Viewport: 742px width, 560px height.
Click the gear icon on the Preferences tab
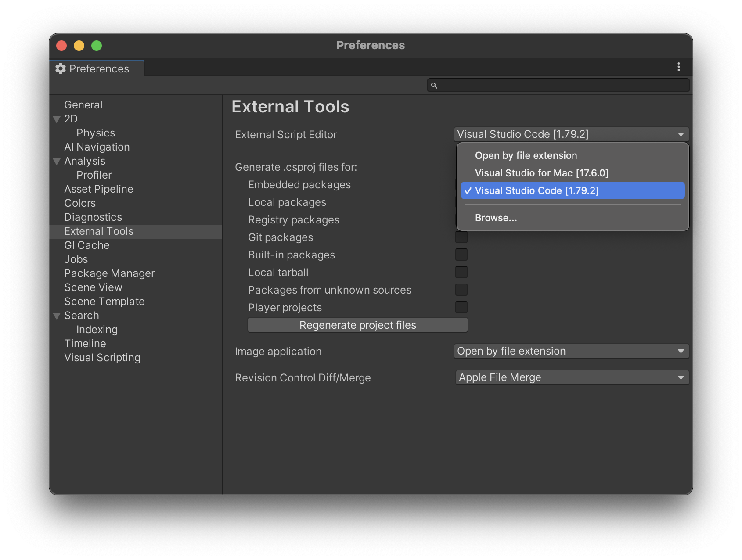click(61, 69)
